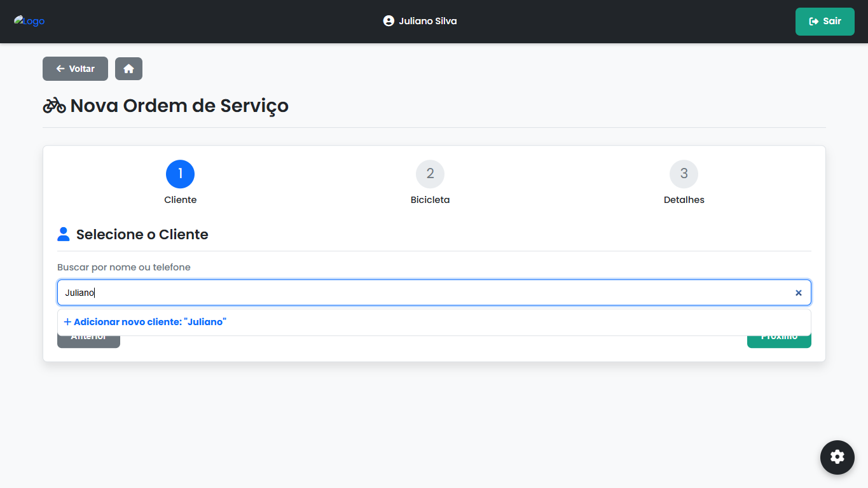Click the bicycle icon in page title
Viewport: 868px width, 488px height.
pyautogui.click(x=55, y=106)
